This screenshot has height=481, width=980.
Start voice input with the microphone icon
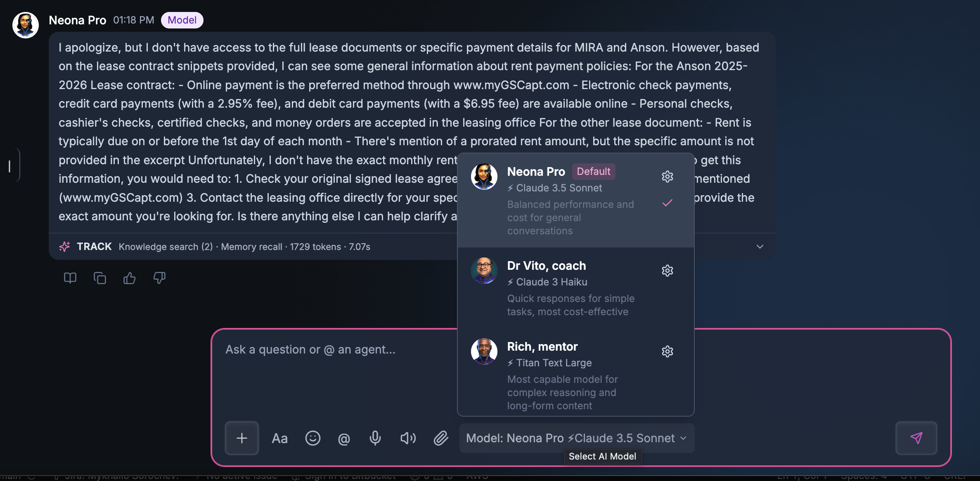(x=375, y=438)
